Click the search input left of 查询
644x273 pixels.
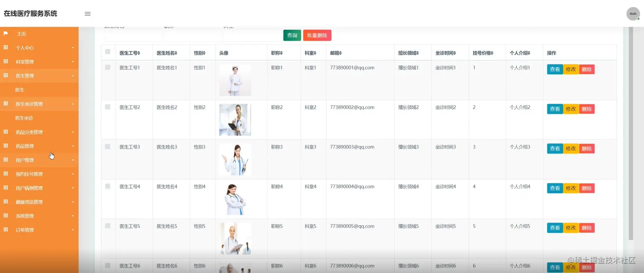pos(253,35)
